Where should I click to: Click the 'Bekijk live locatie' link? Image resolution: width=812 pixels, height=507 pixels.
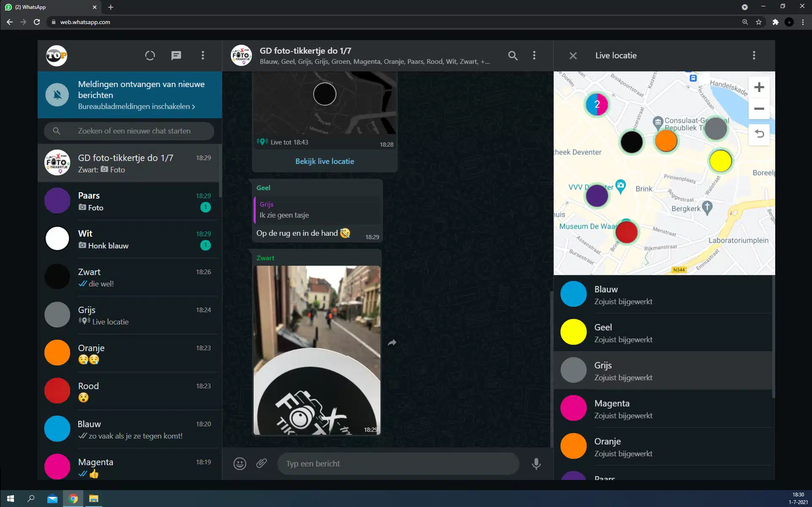(325, 161)
